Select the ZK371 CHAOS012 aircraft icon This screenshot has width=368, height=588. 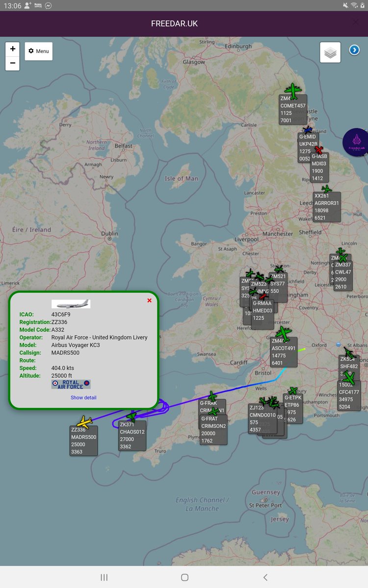[x=131, y=417]
